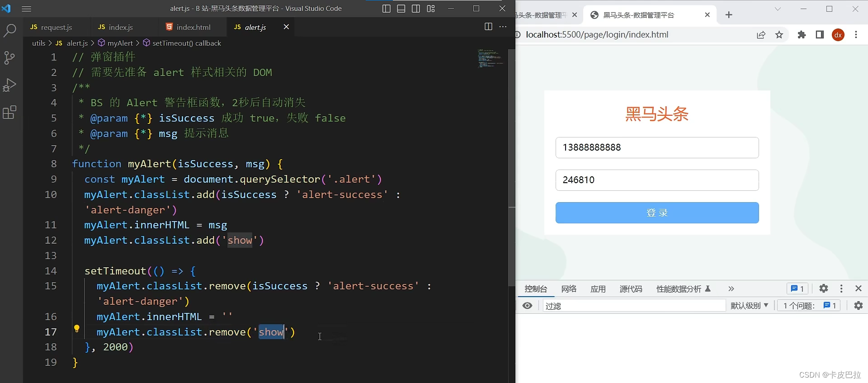The height and width of the screenshot is (383, 868).
Task: Open DevTools customize three-dot menu
Action: point(841,288)
